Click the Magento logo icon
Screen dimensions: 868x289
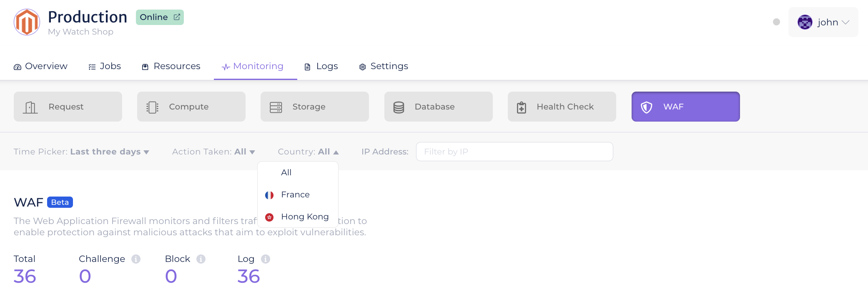(x=27, y=22)
